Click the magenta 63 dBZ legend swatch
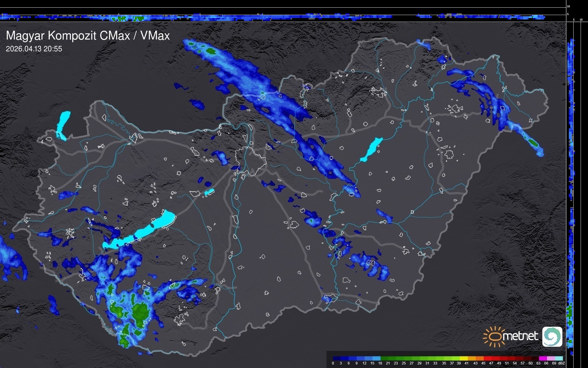The height and width of the screenshot is (368, 588). [x=543, y=358]
